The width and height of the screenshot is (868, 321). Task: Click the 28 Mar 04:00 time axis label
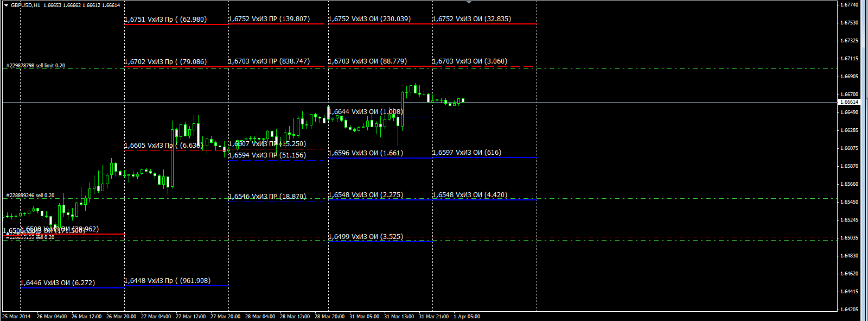(x=260, y=317)
